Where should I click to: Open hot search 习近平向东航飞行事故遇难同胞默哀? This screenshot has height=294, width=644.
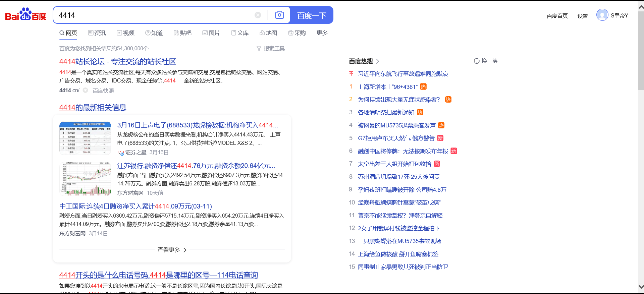click(x=403, y=74)
